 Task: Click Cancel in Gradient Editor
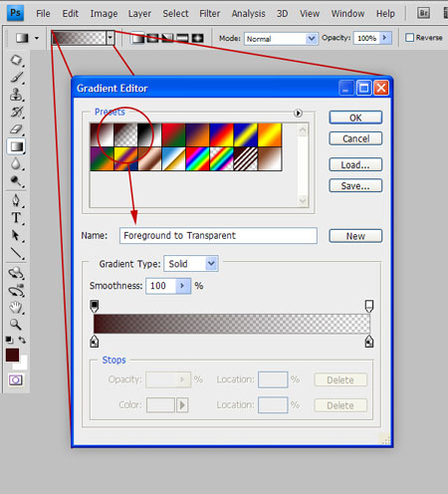355,138
